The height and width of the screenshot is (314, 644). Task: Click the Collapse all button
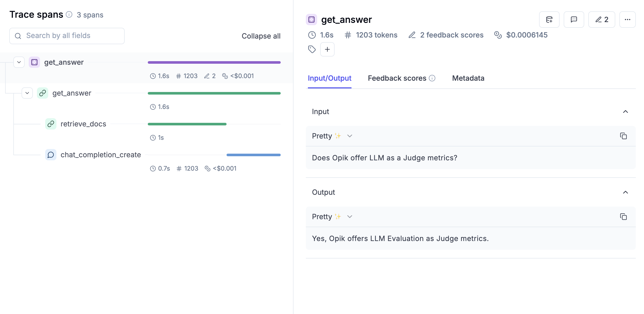pyautogui.click(x=261, y=36)
